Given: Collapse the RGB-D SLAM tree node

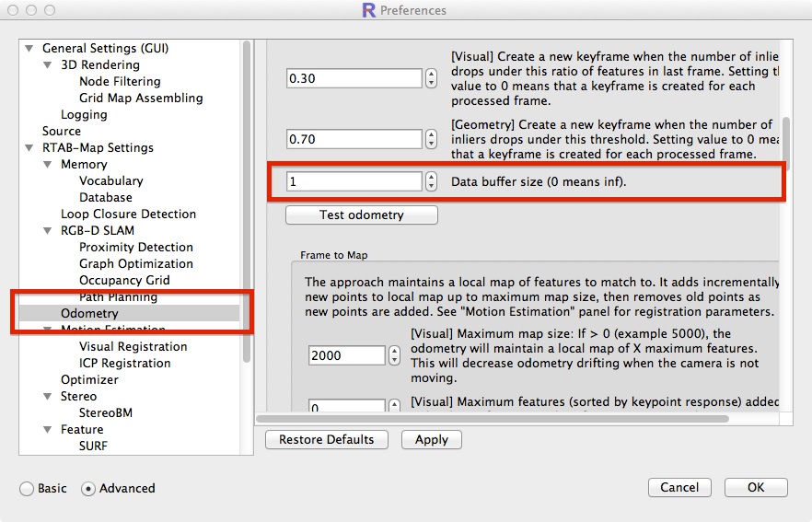Looking at the screenshot, I should 48,231.
